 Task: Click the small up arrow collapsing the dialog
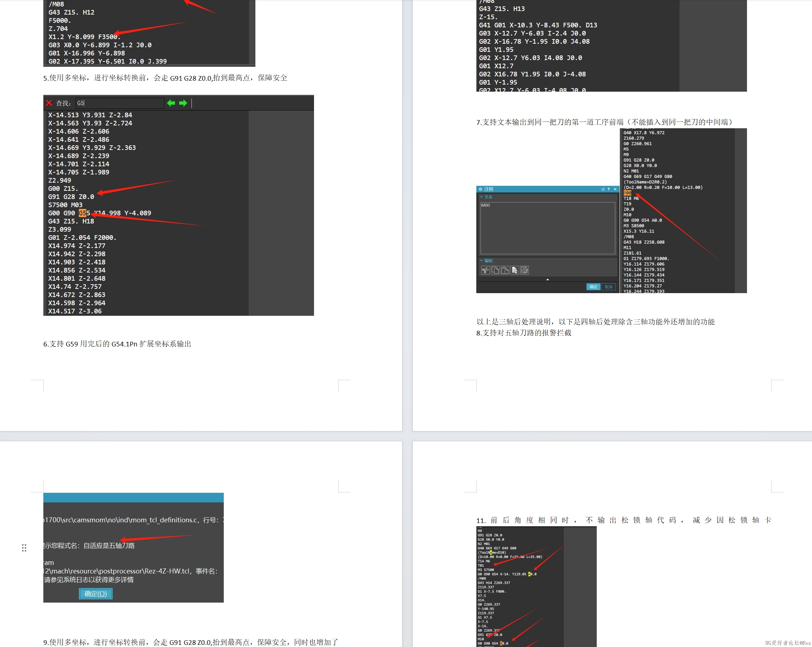coord(548,280)
